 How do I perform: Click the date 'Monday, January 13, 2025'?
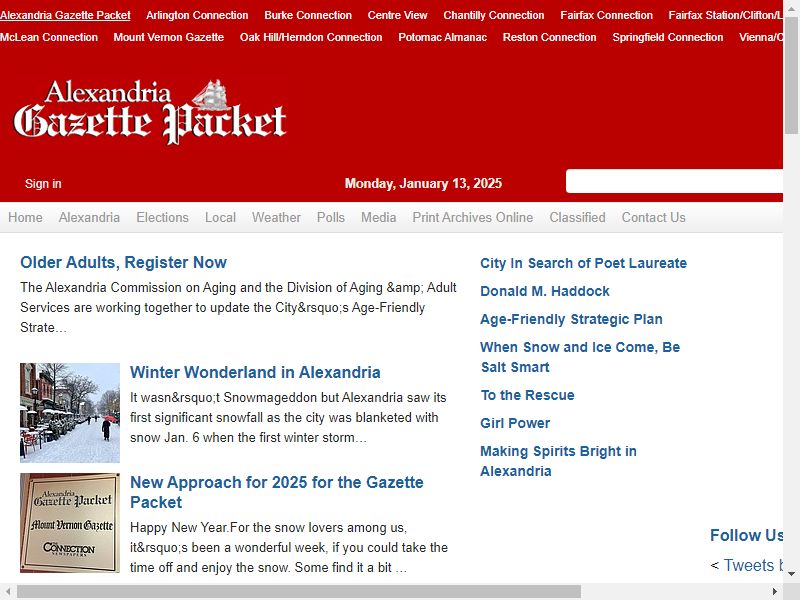pos(423,184)
